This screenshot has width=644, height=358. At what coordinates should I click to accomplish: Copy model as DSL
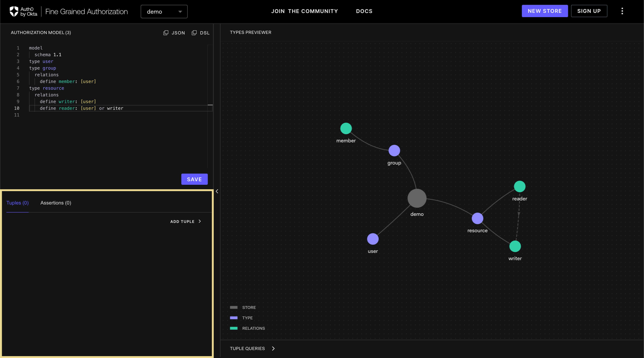[x=200, y=33]
